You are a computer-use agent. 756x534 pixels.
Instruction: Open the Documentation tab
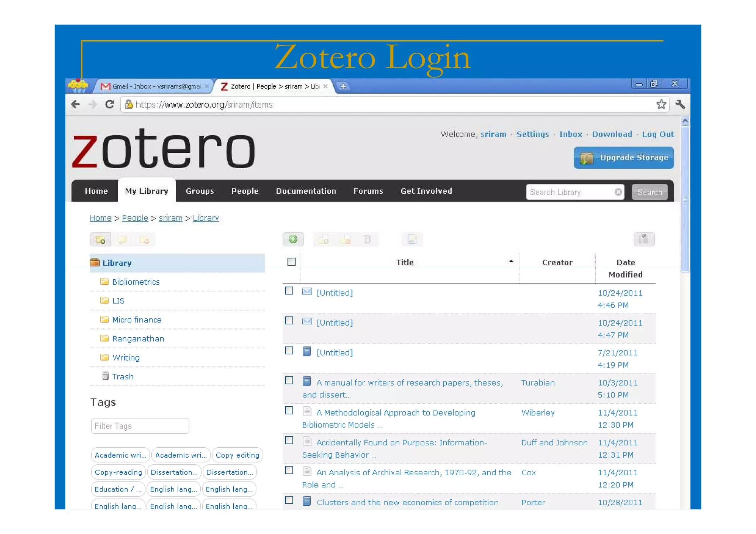click(306, 191)
